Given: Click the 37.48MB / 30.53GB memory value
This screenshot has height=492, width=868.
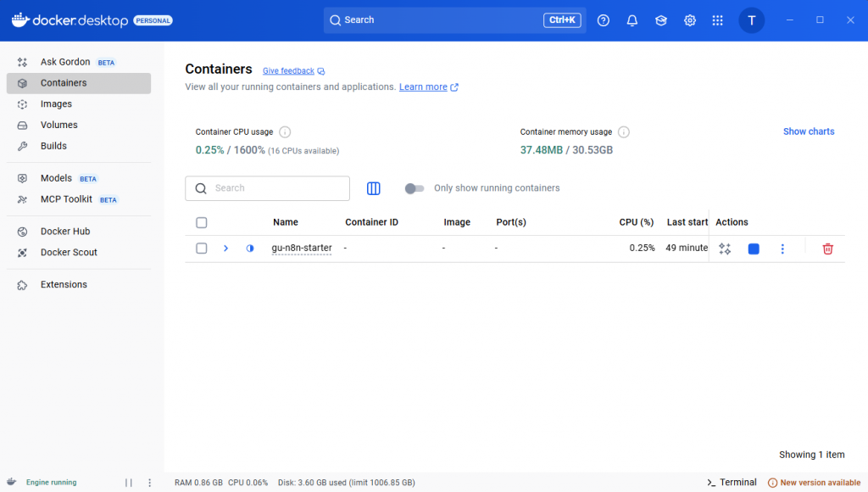Looking at the screenshot, I should pyautogui.click(x=566, y=150).
